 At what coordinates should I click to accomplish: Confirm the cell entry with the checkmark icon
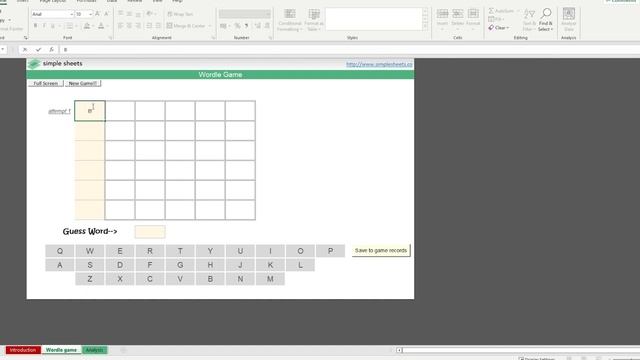click(38, 49)
